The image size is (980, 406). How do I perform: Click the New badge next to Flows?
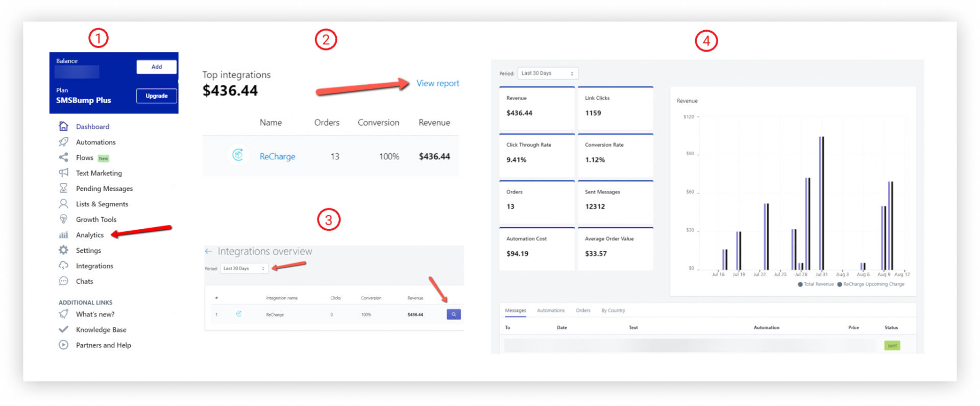[104, 158]
